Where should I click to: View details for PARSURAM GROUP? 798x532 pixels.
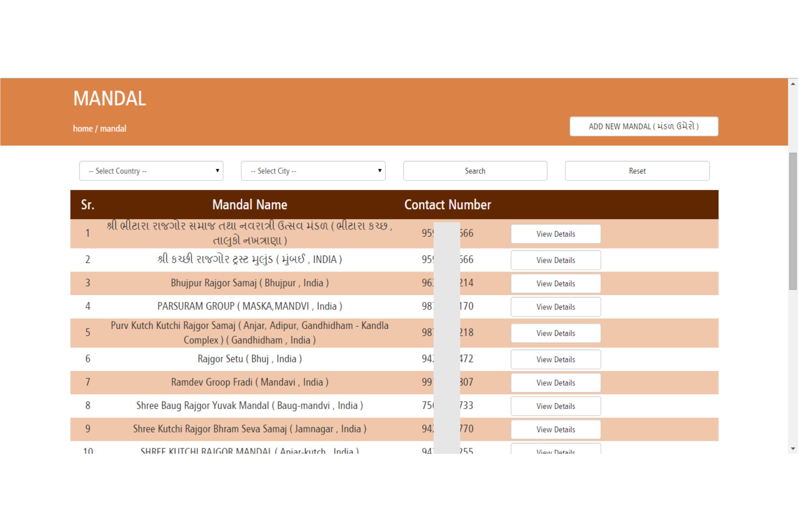point(556,307)
